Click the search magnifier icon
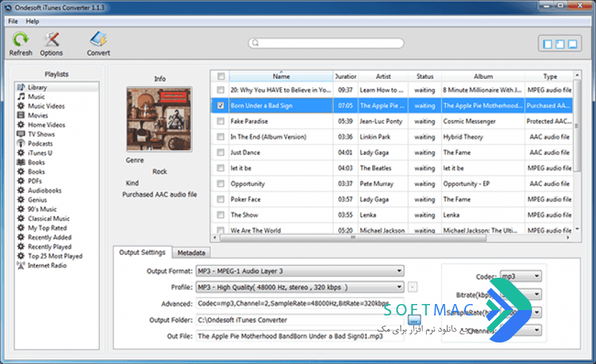This screenshot has width=596, height=364. (256, 43)
